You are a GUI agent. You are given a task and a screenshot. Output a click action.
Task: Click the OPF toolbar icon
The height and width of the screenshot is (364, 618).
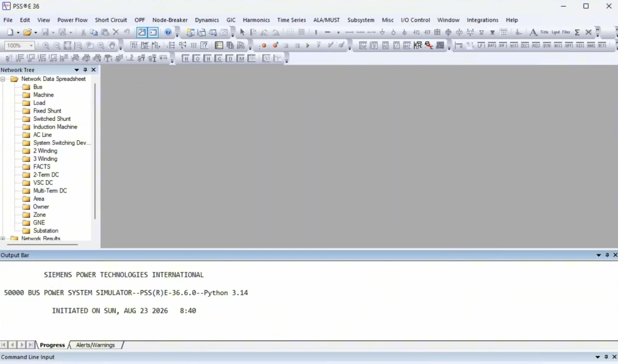[569, 45]
